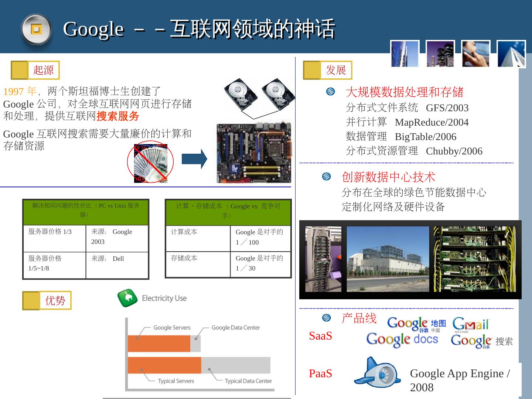Open the upward-view skyscraper thumbnail
This screenshot has height=399, width=532.
click(511, 54)
